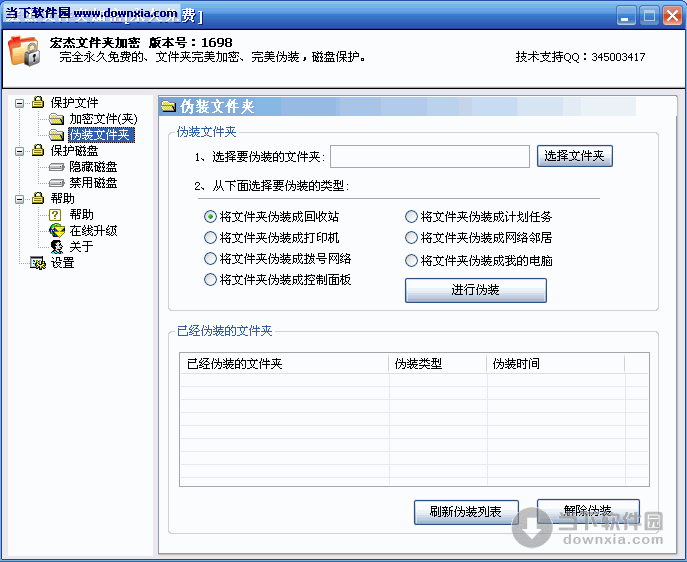
Task: Click the folder path input field
Action: coord(429,156)
